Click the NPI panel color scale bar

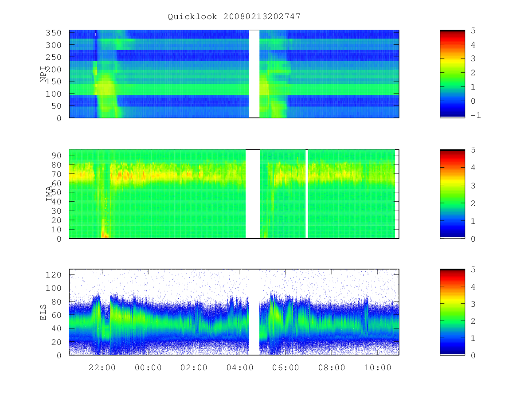tap(452, 74)
